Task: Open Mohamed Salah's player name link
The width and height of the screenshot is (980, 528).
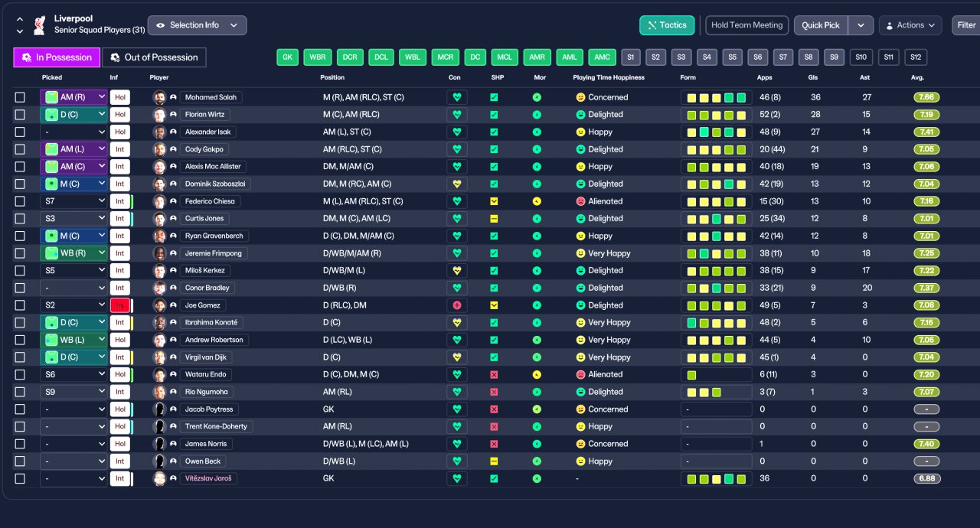Action: [x=211, y=97]
